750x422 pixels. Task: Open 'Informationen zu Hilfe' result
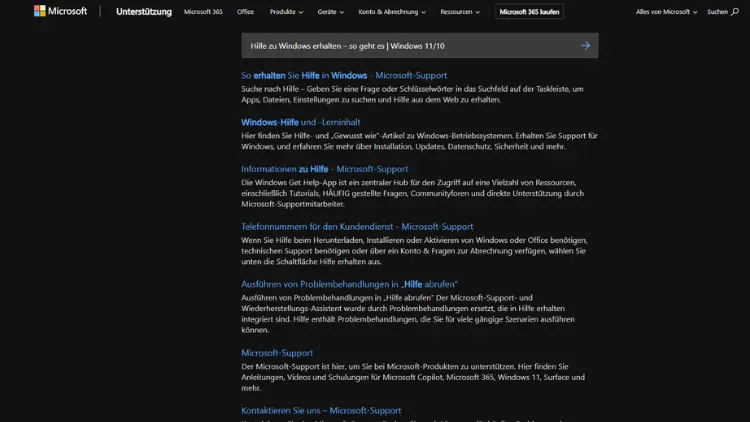(324, 169)
